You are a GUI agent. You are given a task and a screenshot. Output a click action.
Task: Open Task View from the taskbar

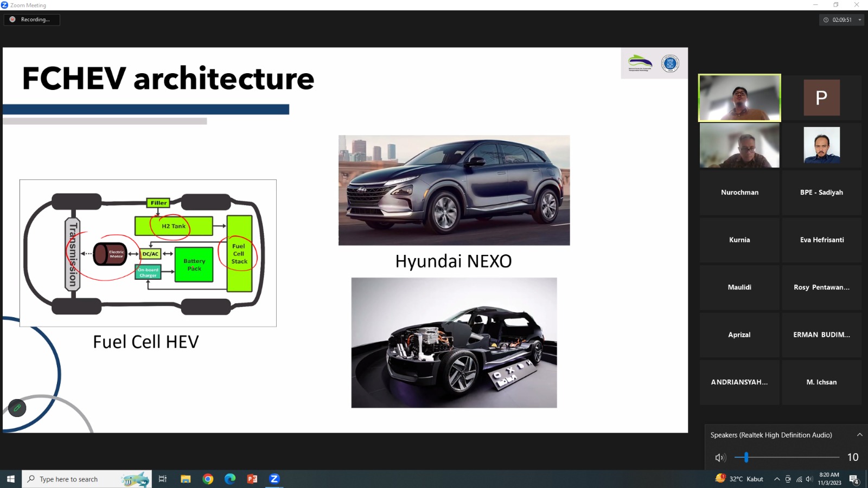(x=162, y=479)
